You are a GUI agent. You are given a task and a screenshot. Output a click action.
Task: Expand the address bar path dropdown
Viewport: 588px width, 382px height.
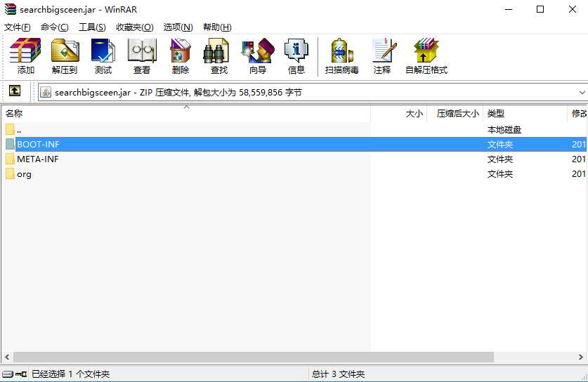pyautogui.click(x=582, y=92)
